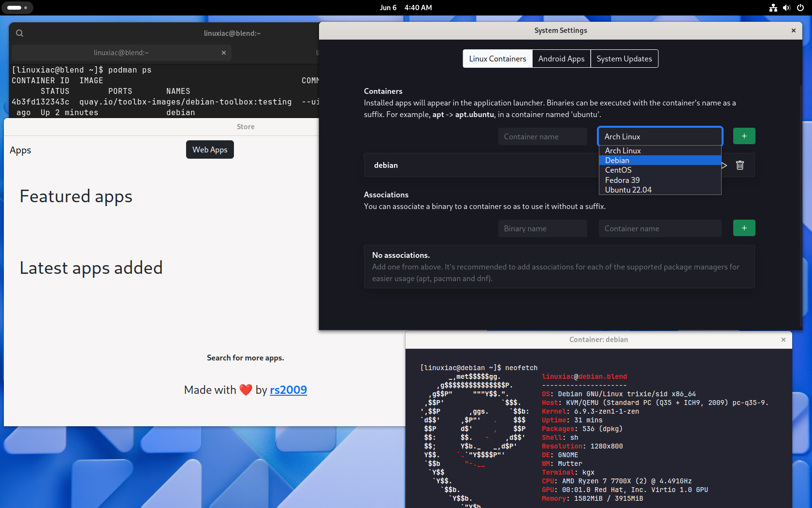Click the Containers section heading
The image size is (812, 508).
pyautogui.click(x=383, y=91)
